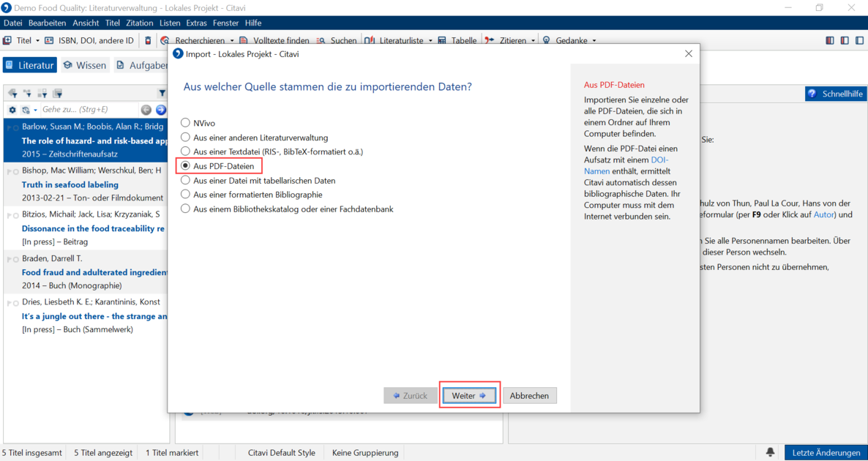
Task: Click Citavi Default Style in status bar
Action: click(282, 453)
